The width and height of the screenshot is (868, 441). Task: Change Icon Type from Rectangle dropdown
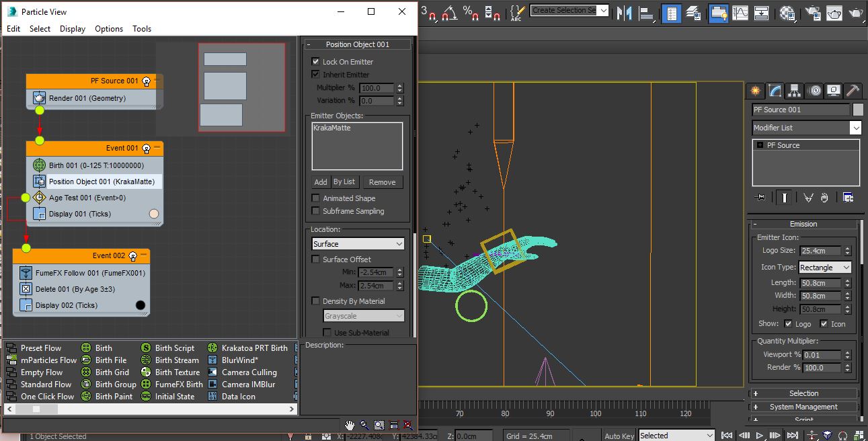[824, 267]
